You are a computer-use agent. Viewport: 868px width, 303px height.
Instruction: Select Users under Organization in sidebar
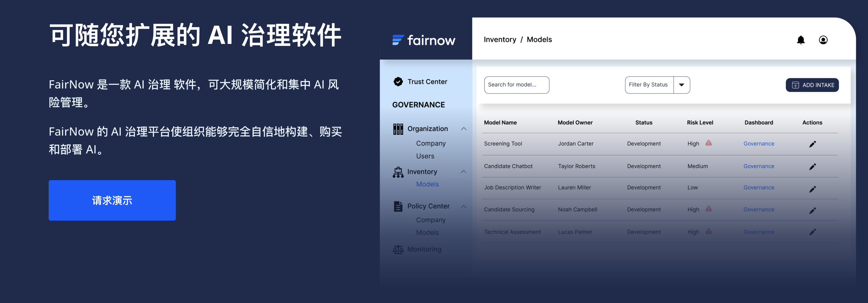[425, 156]
